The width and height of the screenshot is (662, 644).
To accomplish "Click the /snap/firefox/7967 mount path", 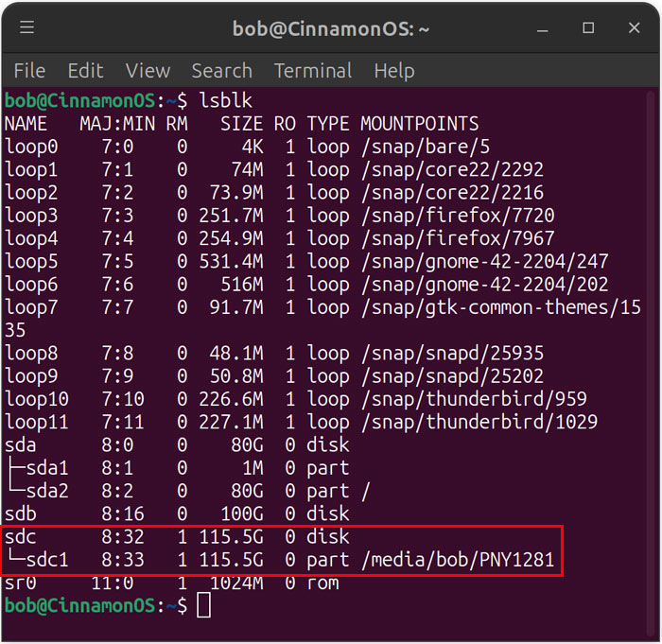I will point(458,238).
